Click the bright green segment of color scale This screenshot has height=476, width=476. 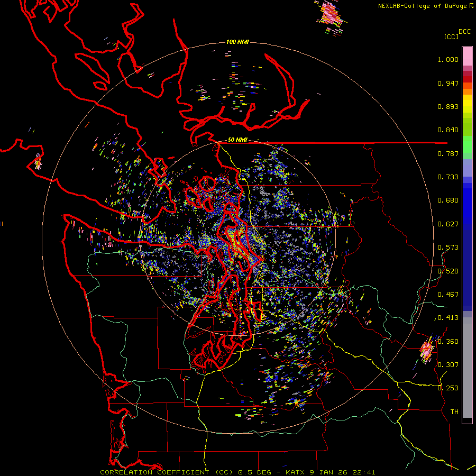pyautogui.click(x=467, y=144)
